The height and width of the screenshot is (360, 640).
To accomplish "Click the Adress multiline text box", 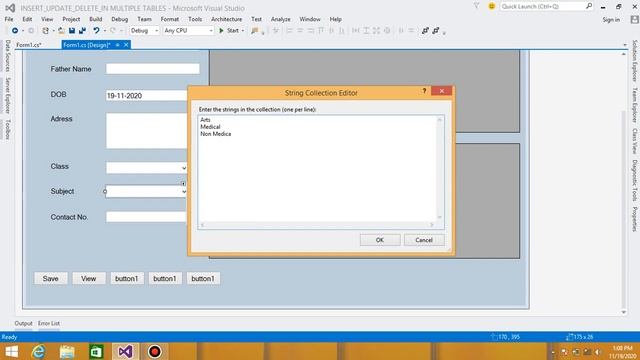I will [x=147, y=131].
